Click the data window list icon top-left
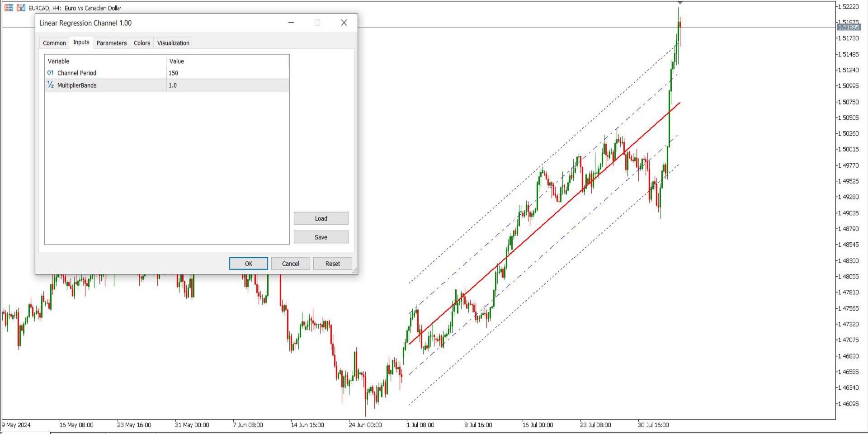The height and width of the screenshot is (434, 868). [x=8, y=7]
